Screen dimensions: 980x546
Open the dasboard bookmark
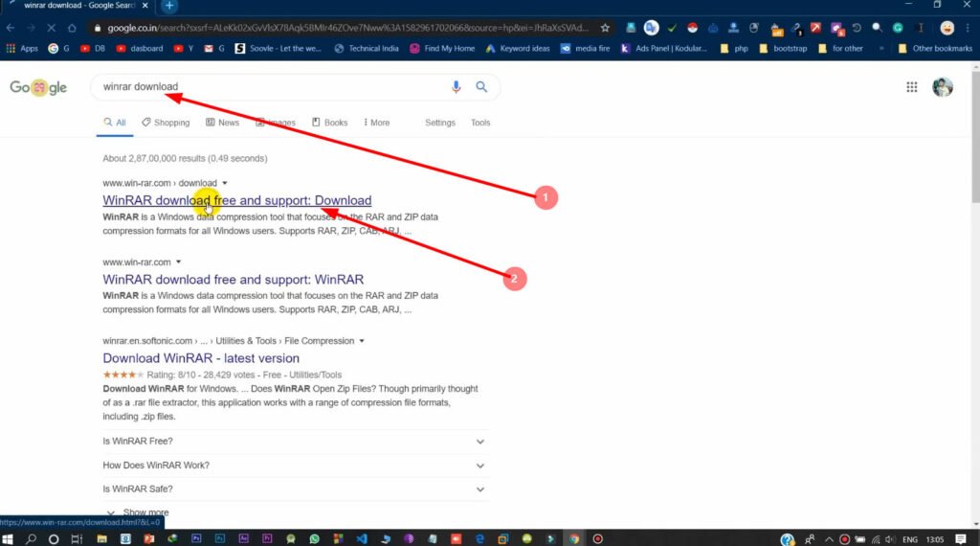[x=140, y=48]
